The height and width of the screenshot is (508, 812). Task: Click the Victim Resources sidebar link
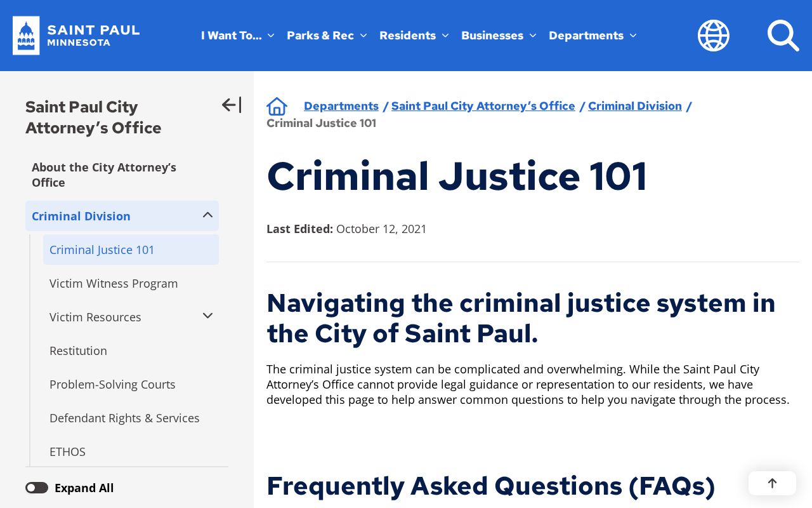pyautogui.click(x=95, y=317)
